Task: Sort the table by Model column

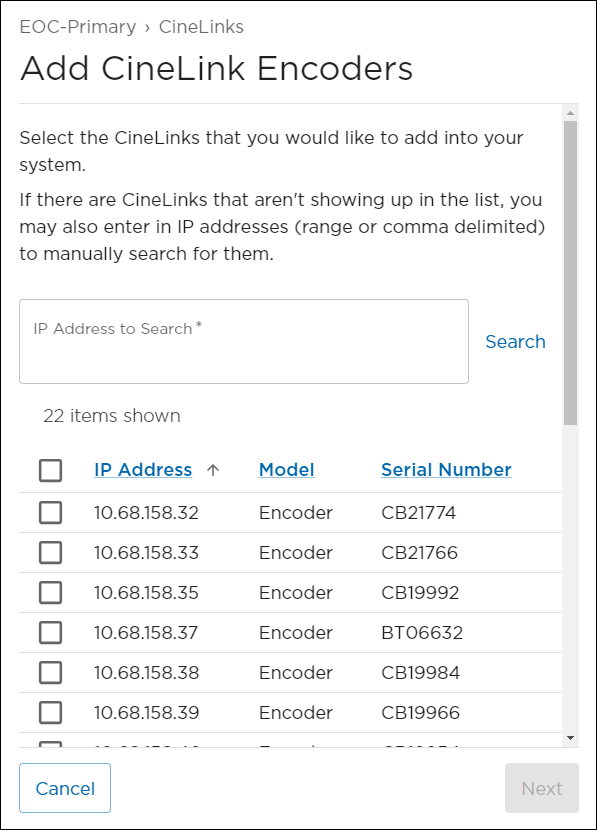Action: click(x=286, y=470)
